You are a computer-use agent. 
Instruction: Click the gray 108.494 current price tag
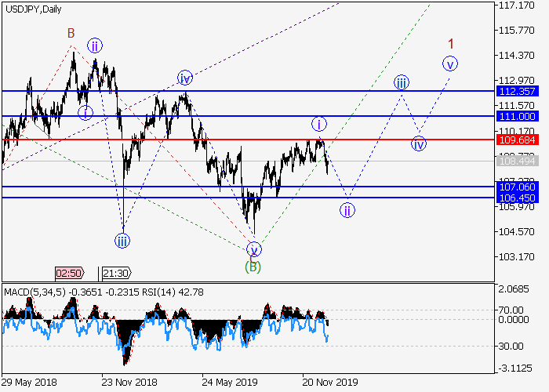click(x=515, y=161)
